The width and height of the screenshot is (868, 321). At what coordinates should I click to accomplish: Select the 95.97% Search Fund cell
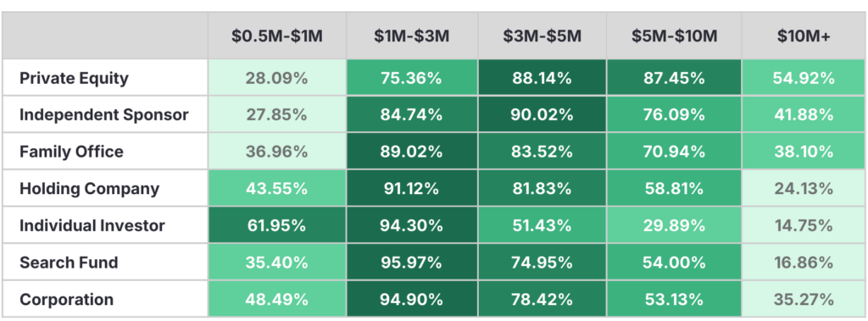coord(411,263)
